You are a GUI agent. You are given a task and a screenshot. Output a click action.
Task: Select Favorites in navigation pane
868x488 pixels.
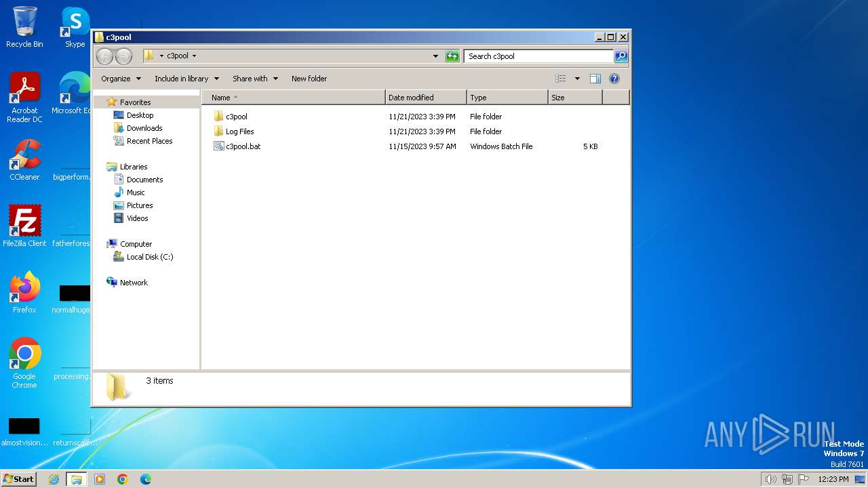tap(135, 102)
